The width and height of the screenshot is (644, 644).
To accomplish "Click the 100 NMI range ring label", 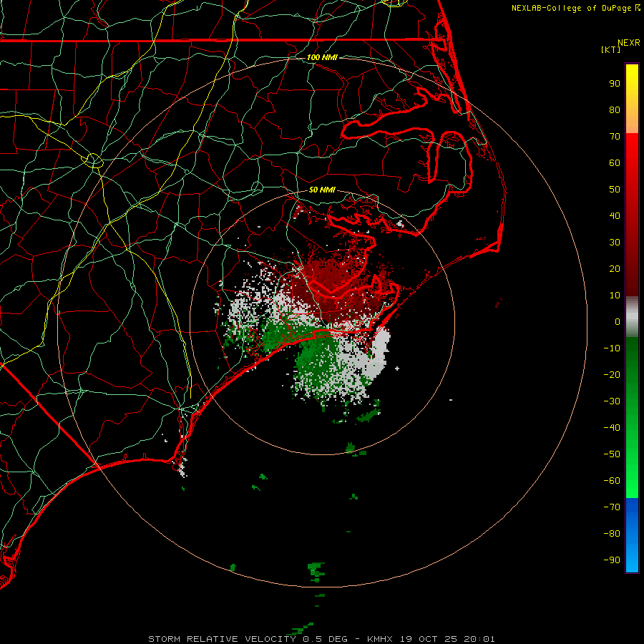I will (322, 57).
